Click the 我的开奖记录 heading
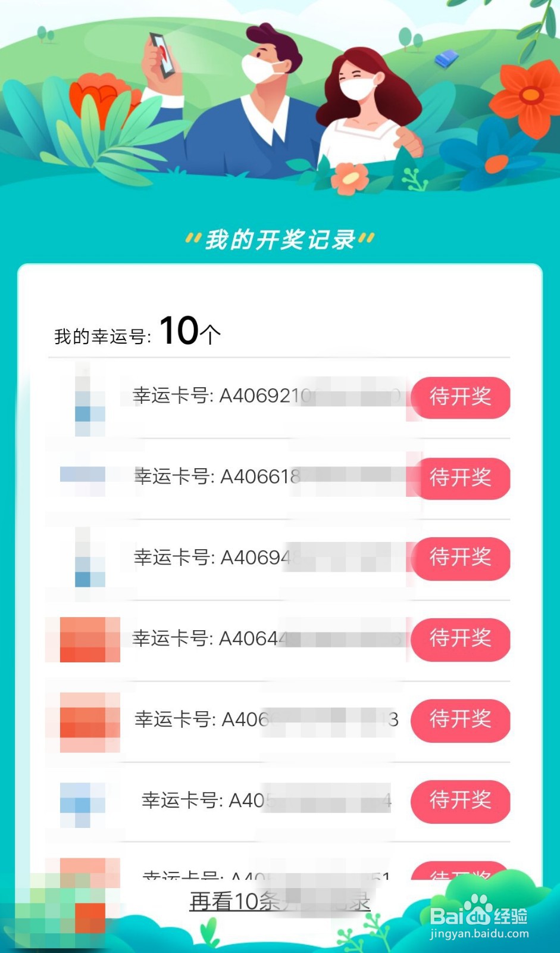The image size is (560, 953). pos(280,240)
